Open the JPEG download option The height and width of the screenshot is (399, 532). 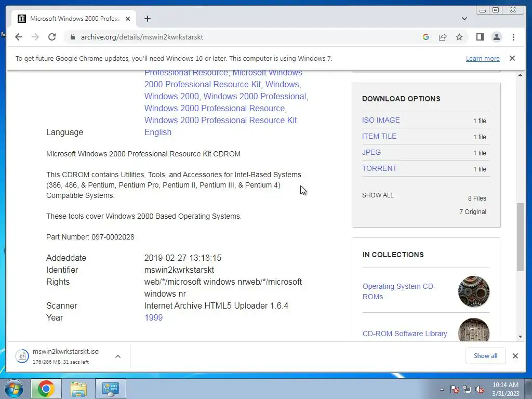[371, 152]
